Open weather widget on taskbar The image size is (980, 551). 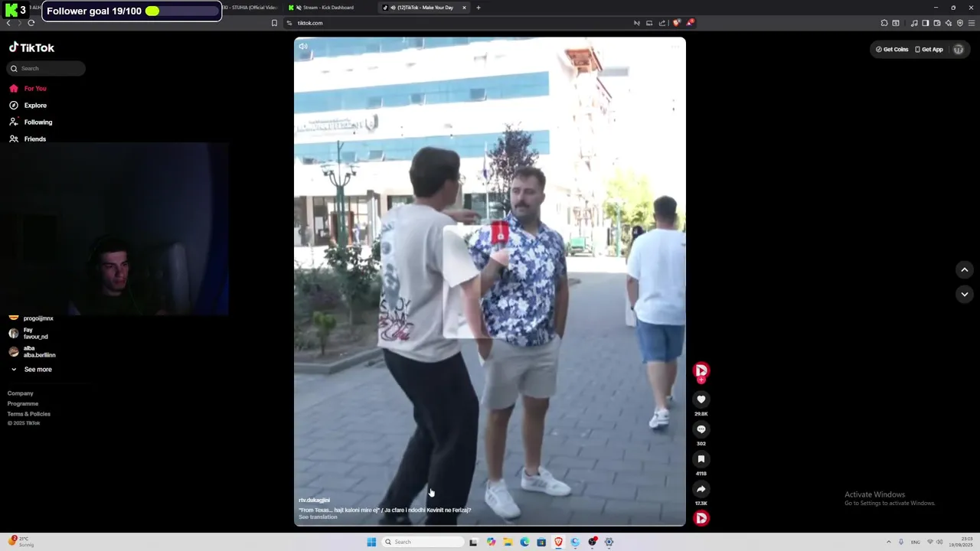click(19, 542)
